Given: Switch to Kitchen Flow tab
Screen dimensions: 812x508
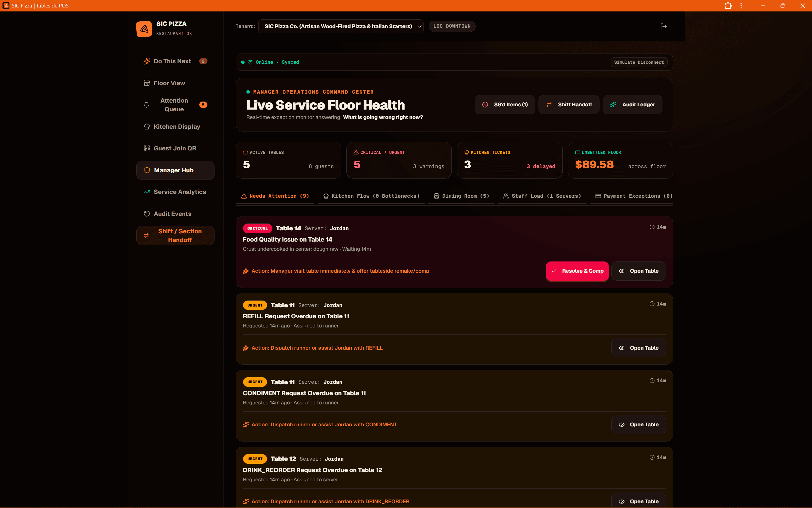Looking at the screenshot, I should click(x=371, y=196).
